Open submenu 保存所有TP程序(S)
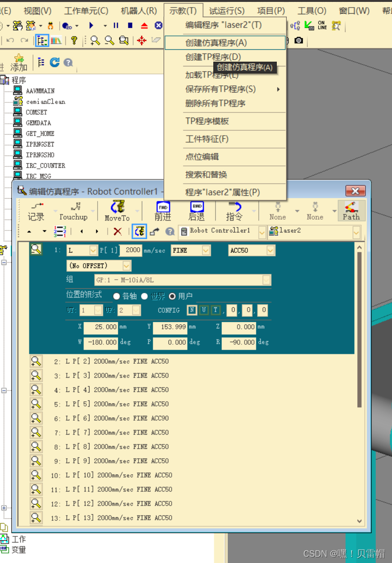 click(x=225, y=89)
